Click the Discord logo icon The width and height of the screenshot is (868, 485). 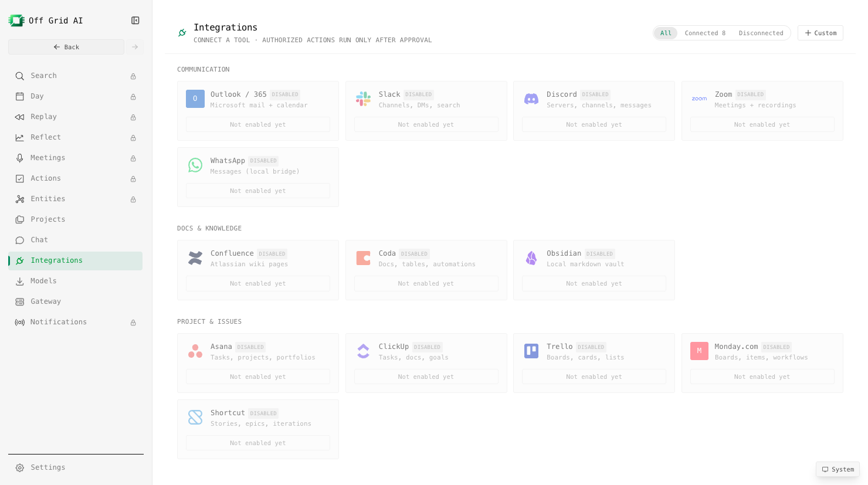point(531,99)
